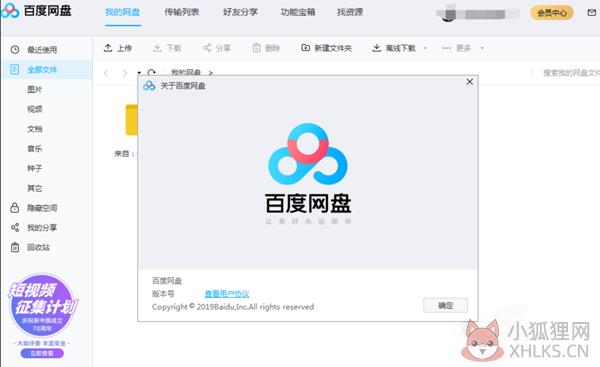
Task: Select 其它 category in sidebar
Action: (x=34, y=188)
